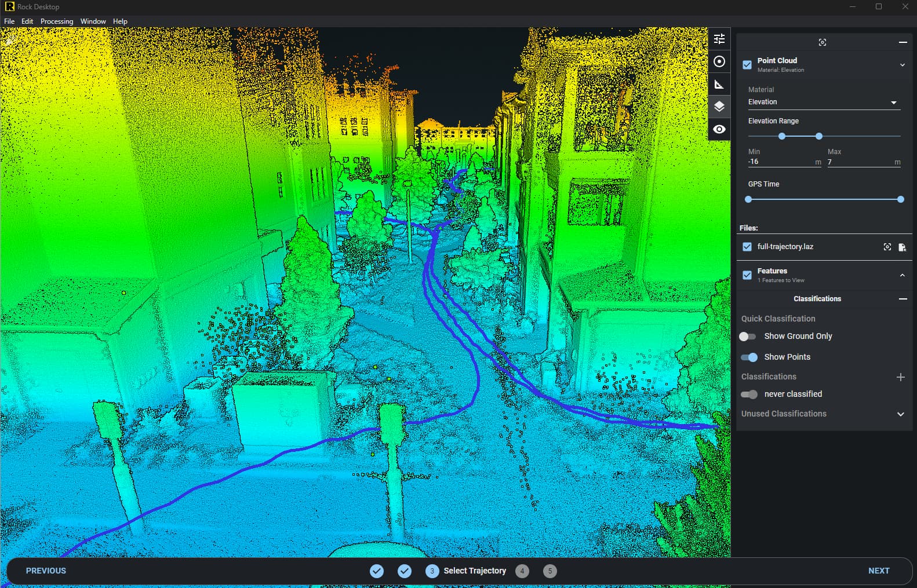Open the Material Elevation dropdown

[x=824, y=102]
